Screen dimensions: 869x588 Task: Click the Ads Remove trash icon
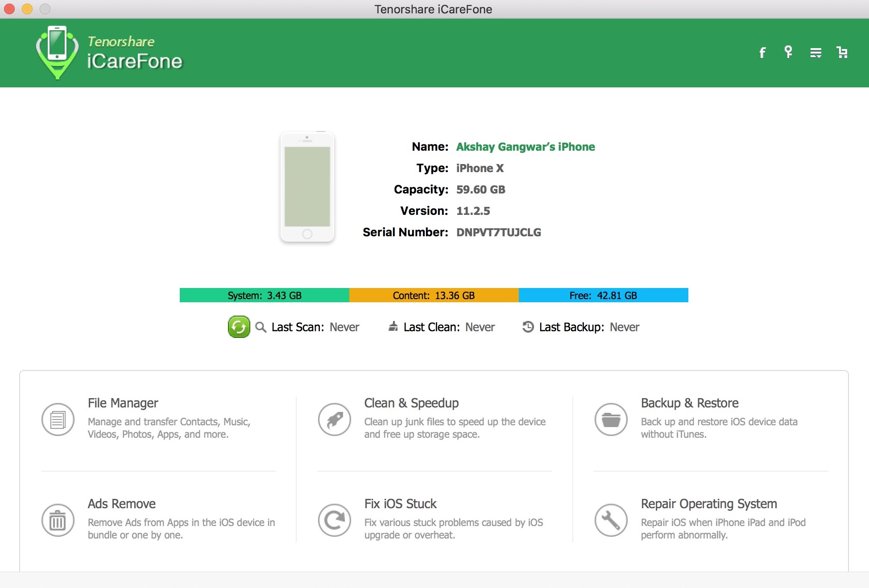(58, 520)
